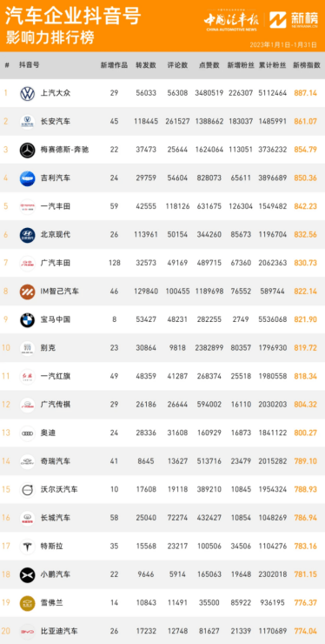This screenshot has width=325, height=644.
Task: Open the 比亚迪汽车 account name
Action: pos(59,631)
